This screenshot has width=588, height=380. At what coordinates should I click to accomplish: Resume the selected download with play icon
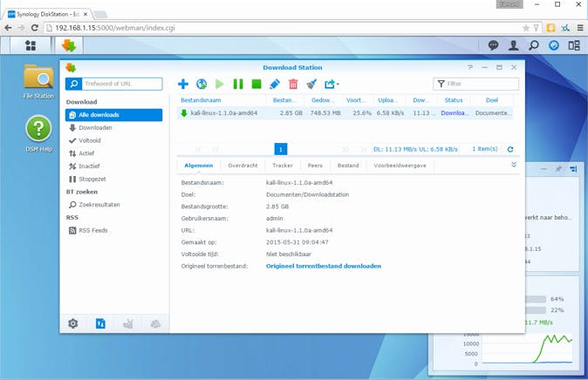pos(220,84)
